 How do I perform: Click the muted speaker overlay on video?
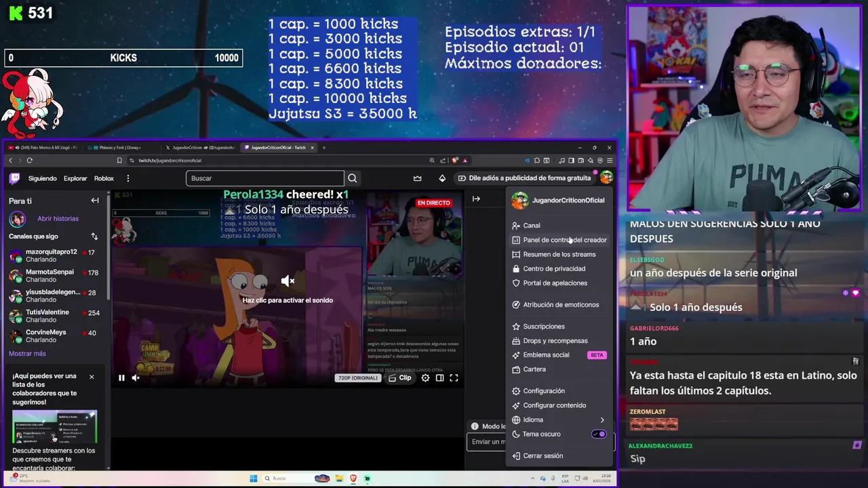288,281
